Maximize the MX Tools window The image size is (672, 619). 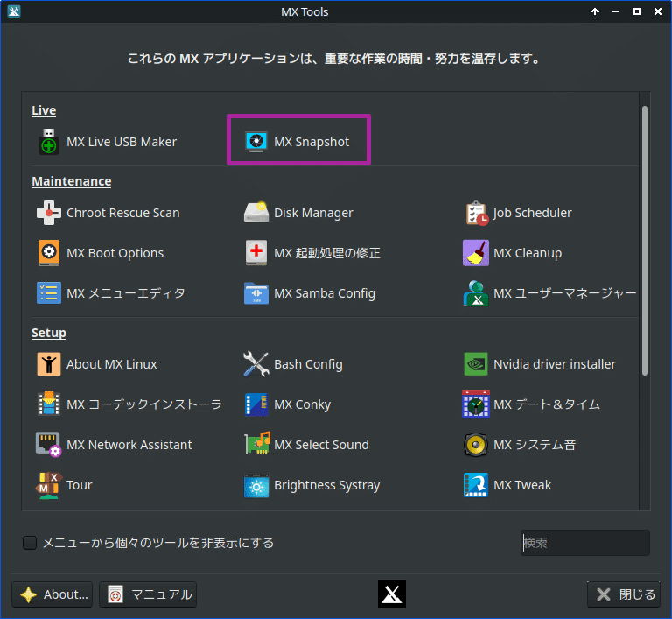[x=637, y=11]
